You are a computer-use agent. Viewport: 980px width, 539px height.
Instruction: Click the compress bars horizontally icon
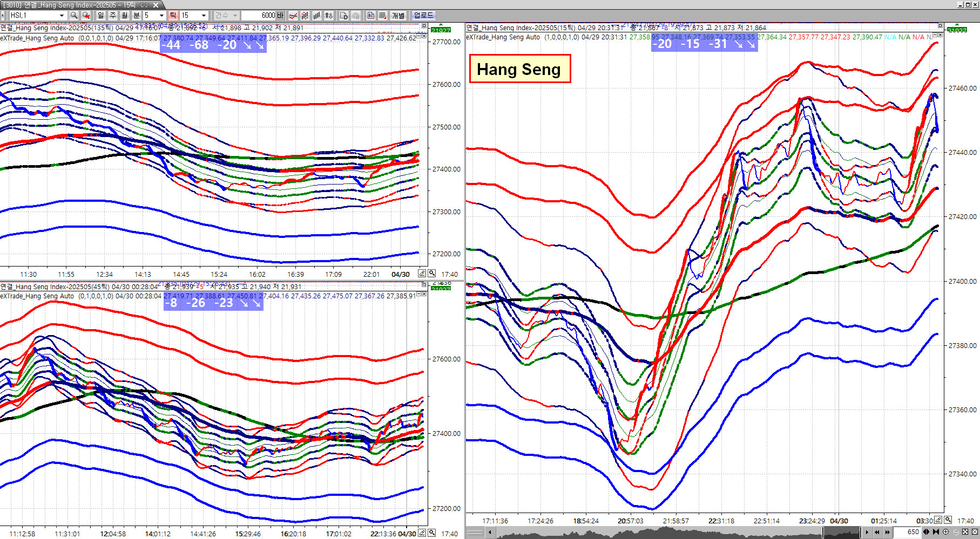point(936,532)
